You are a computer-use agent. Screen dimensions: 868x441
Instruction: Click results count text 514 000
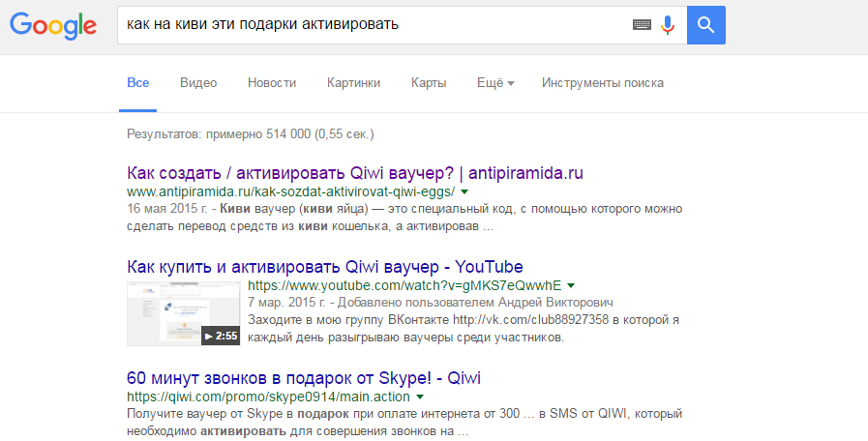pos(251,133)
